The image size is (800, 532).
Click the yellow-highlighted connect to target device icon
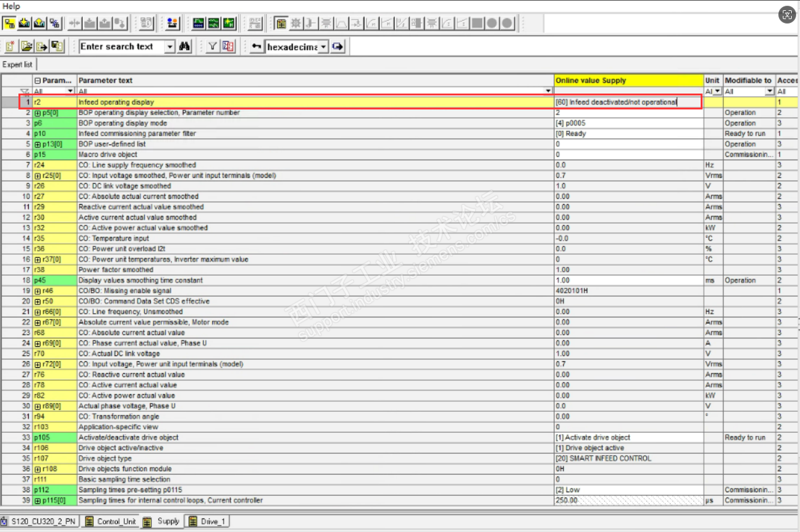pos(9,24)
